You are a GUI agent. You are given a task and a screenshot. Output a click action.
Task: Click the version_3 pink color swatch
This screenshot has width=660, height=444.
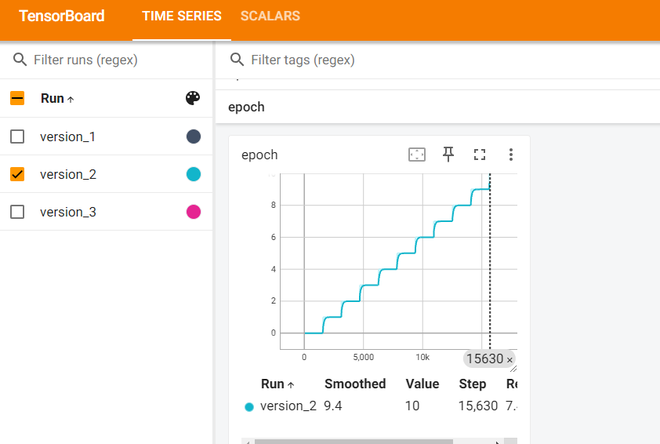click(x=193, y=212)
